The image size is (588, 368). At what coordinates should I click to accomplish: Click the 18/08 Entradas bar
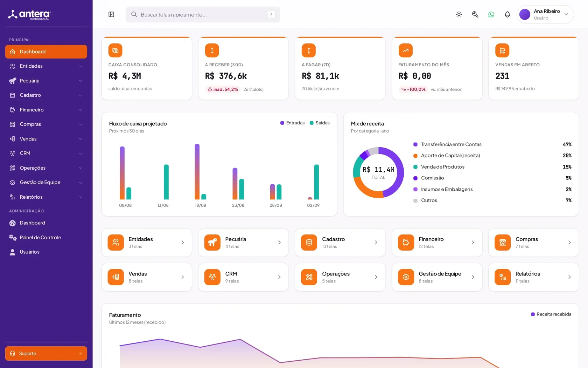pyautogui.click(x=197, y=171)
